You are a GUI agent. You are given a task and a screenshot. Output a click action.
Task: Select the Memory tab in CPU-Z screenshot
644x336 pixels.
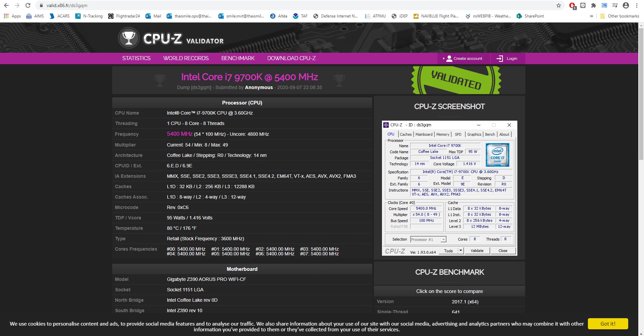point(443,134)
